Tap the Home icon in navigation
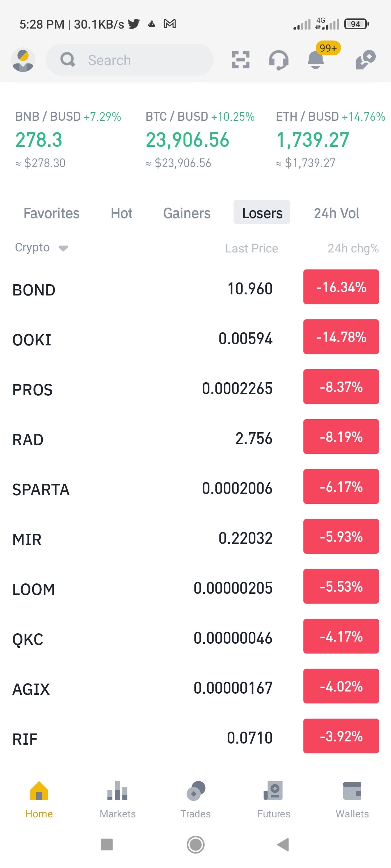 coord(39,791)
